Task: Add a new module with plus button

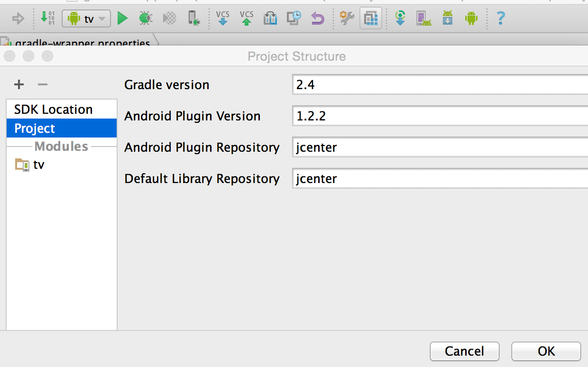Action: [x=18, y=84]
